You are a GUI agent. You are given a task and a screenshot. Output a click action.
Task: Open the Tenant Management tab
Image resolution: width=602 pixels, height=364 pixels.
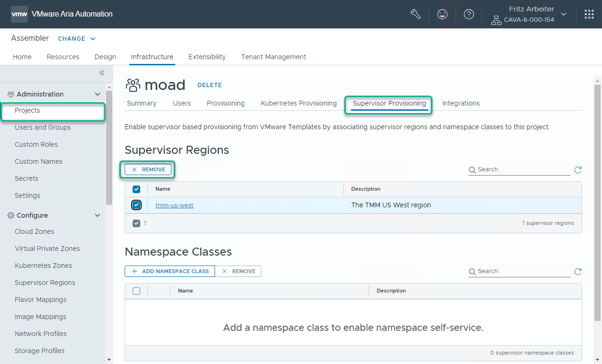(274, 57)
